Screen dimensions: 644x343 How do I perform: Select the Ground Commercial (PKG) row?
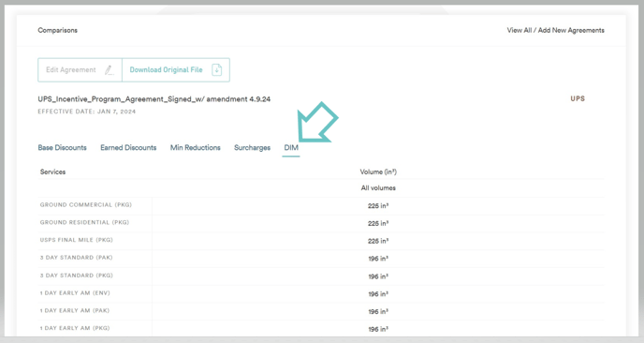[x=321, y=205]
